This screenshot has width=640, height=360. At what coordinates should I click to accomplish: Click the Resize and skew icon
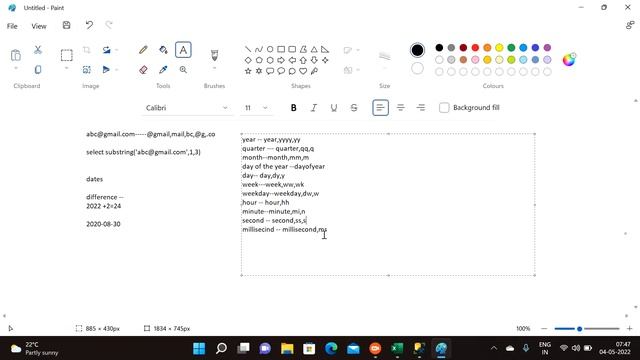click(87, 70)
